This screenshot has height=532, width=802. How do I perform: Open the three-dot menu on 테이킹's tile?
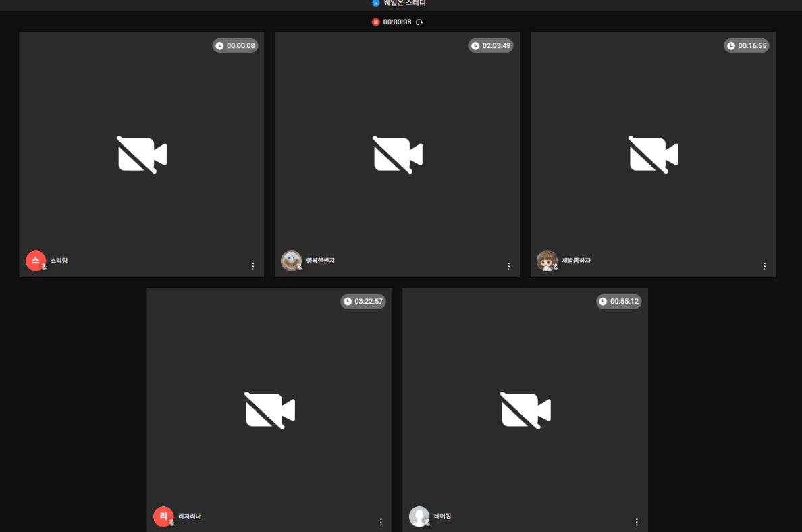637,522
